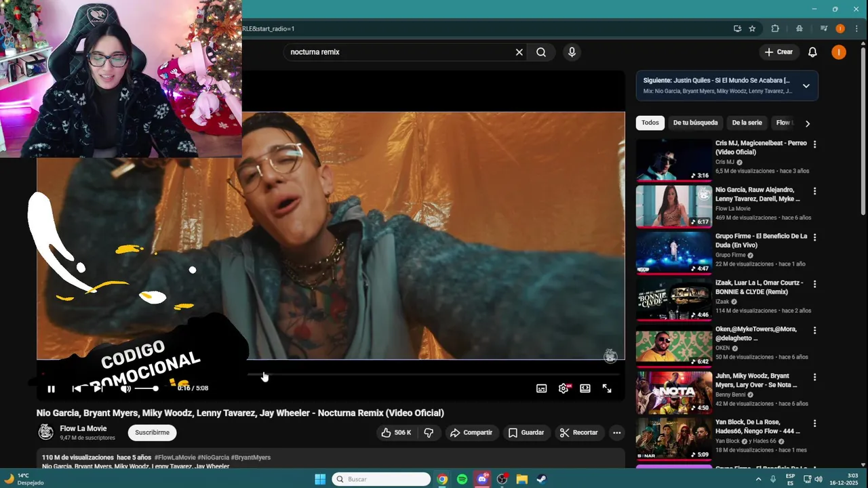Show hidden system tray icons
Screen dimensions: 868x488
(x=758, y=479)
